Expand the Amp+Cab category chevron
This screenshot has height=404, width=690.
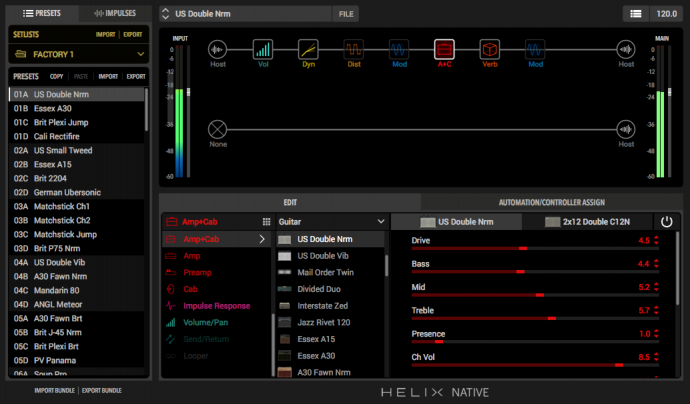262,239
